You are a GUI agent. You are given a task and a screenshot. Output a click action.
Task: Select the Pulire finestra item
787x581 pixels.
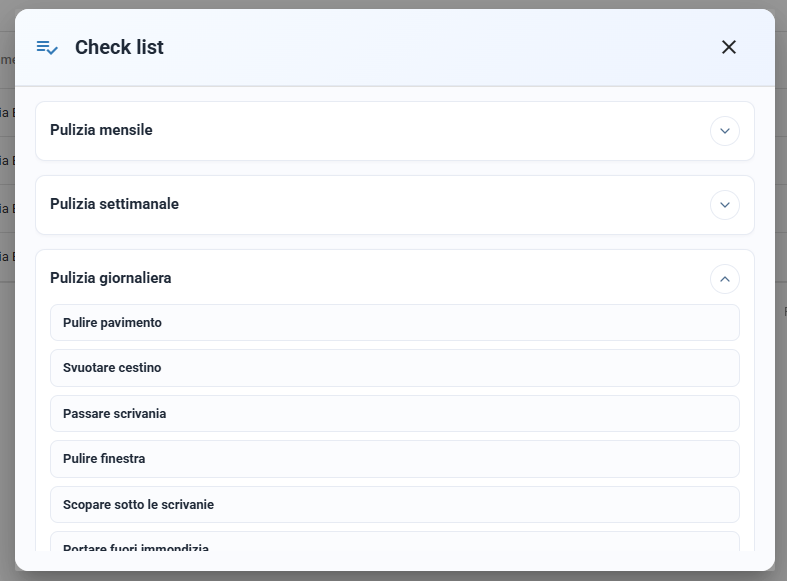(395, 459)
